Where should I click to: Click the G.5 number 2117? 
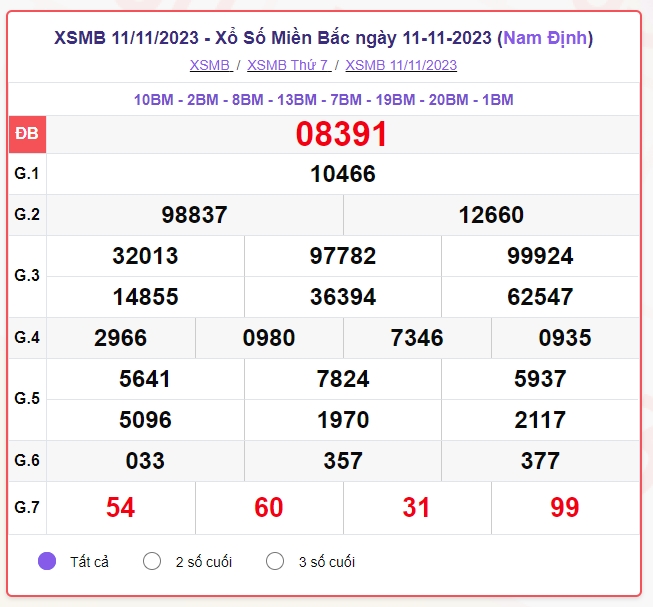(540, 420)
